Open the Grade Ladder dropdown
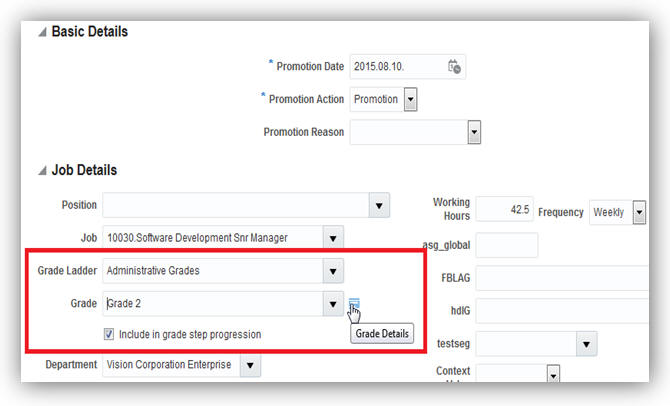Viewport: 670px width, 406px height. (332, 270)
